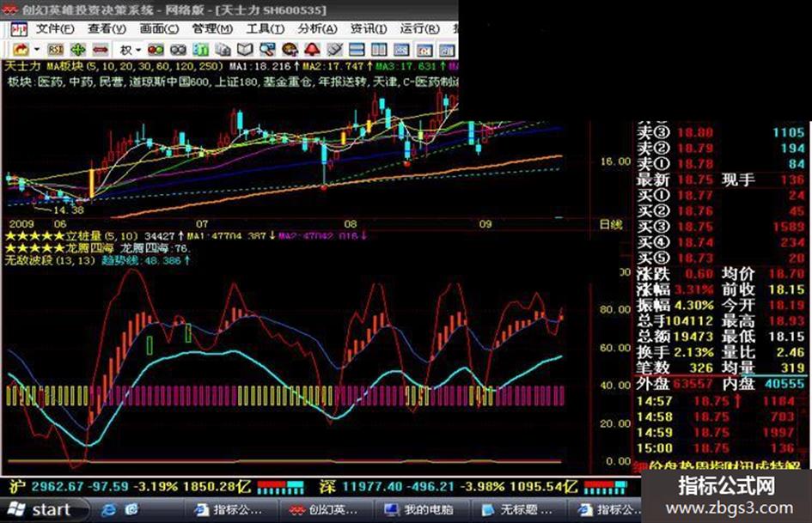
Task: Click the 沪 index 2962.67 status entry
Action: [x=130, y=487]
